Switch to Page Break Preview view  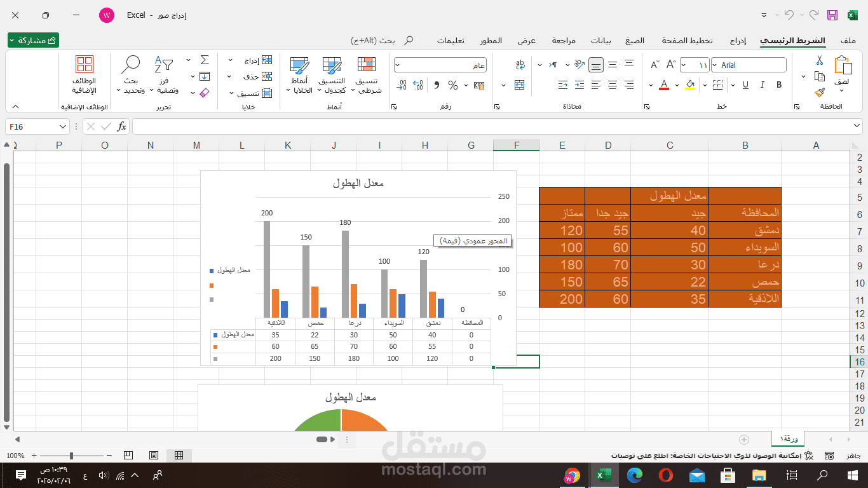coord(128,456)
